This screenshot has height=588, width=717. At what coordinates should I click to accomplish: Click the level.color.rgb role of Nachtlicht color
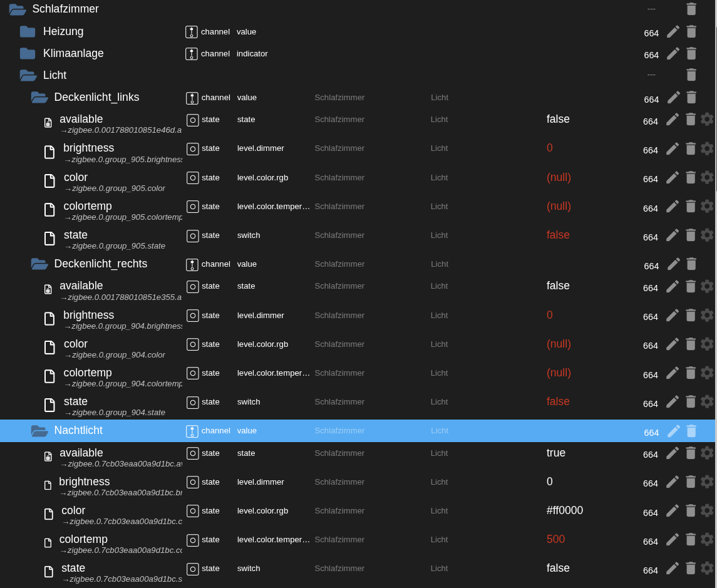tap(262, 511)
